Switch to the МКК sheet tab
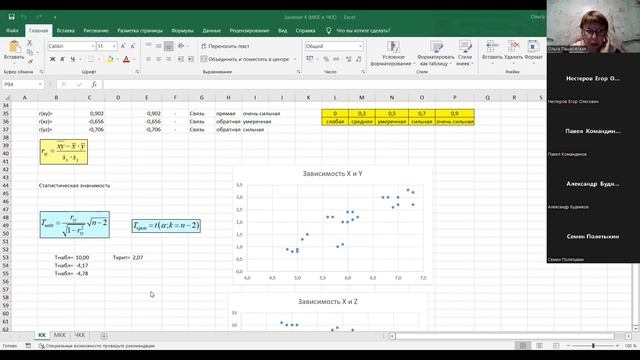 pyautogui.click(x=60, y=335)
